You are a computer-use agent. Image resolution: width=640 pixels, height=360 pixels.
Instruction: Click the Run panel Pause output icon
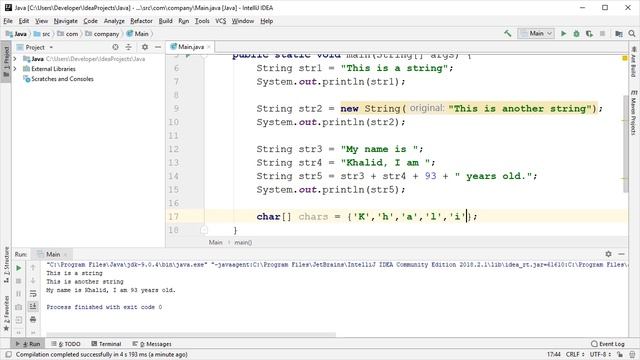(18, 294)
